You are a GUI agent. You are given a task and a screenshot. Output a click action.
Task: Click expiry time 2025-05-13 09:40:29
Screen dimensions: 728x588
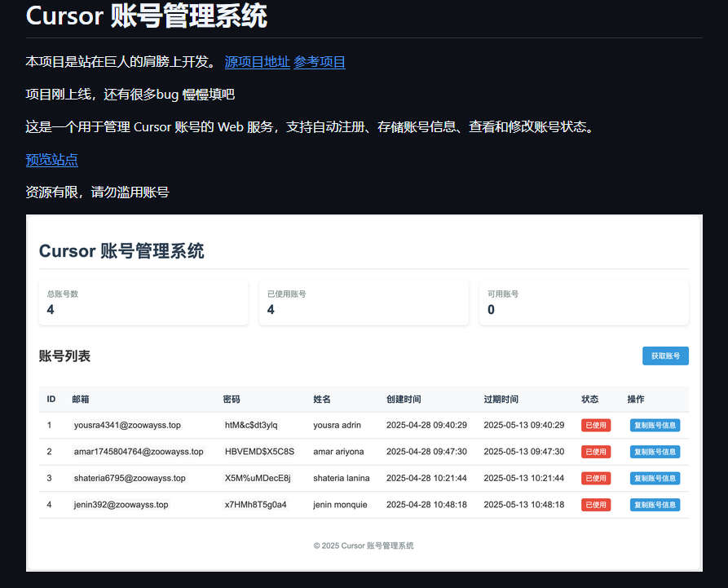524,425
